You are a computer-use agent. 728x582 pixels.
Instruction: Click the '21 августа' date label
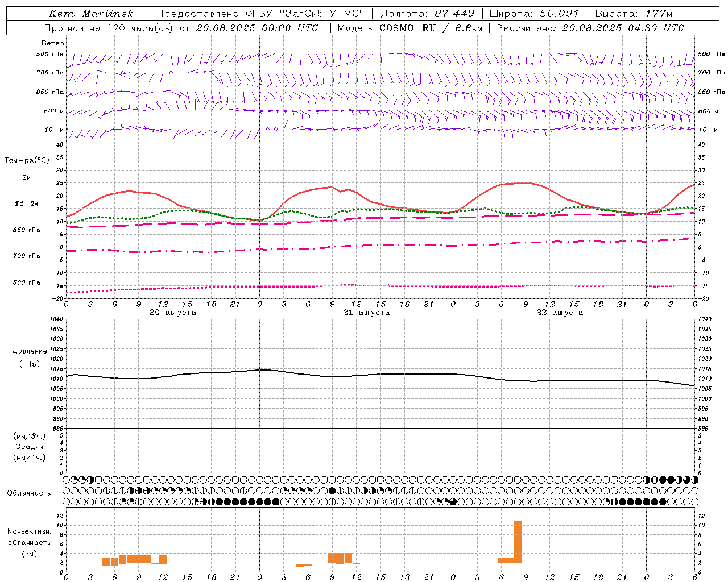click(x=366, y=313)
